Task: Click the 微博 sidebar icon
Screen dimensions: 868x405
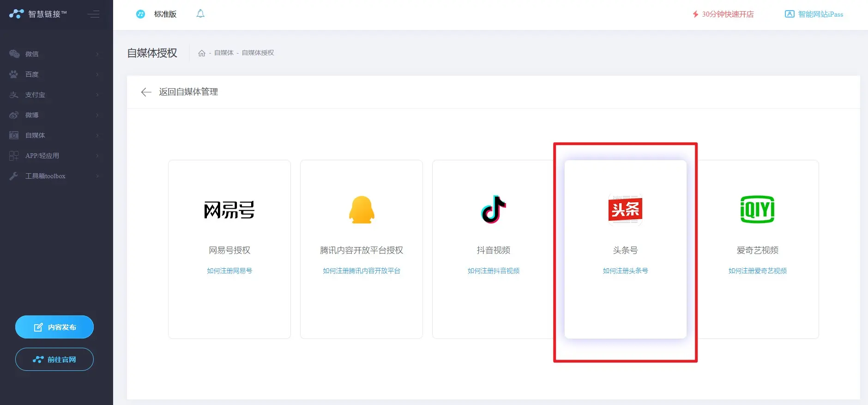Action: point(14,115)
